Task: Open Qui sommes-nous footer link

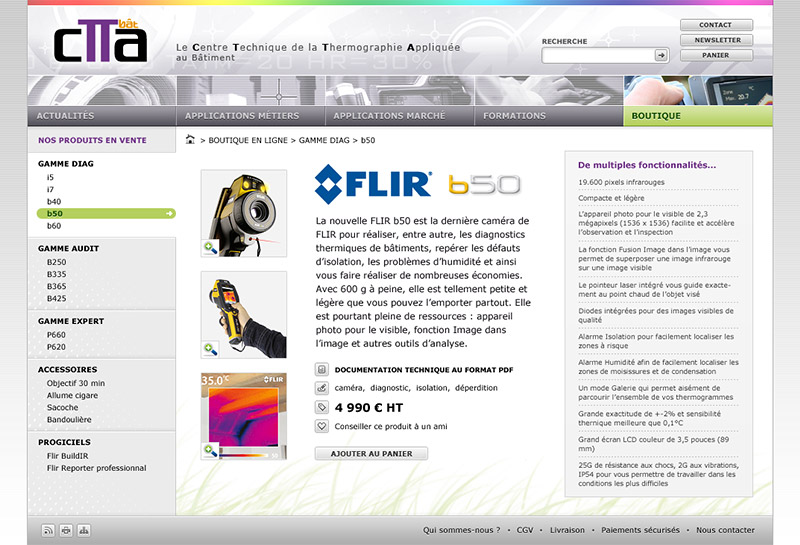Action: 461,530
